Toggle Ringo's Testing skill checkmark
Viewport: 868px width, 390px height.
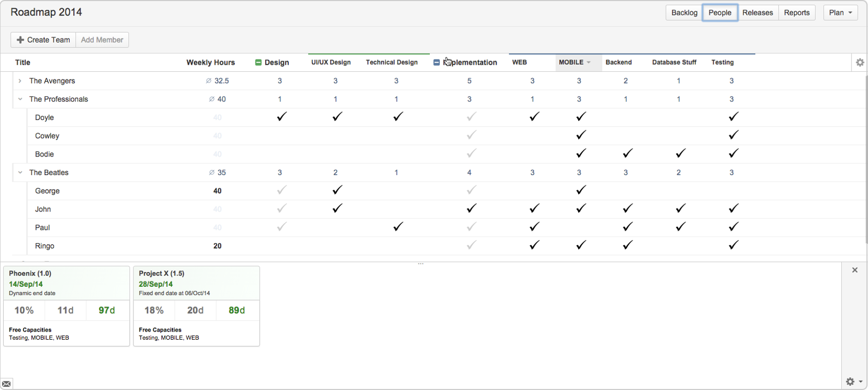click(x=733, y=245)
